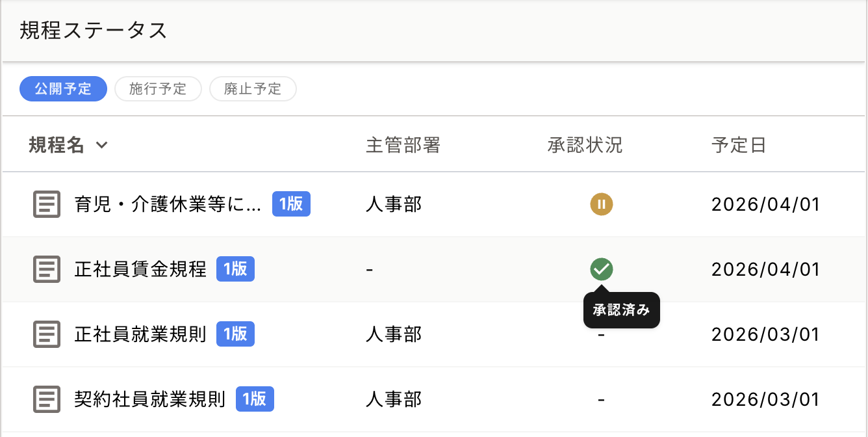Click the 承認状況 column header
The height and width of the screenshot is (437, 868).
[x=585, y=146]
